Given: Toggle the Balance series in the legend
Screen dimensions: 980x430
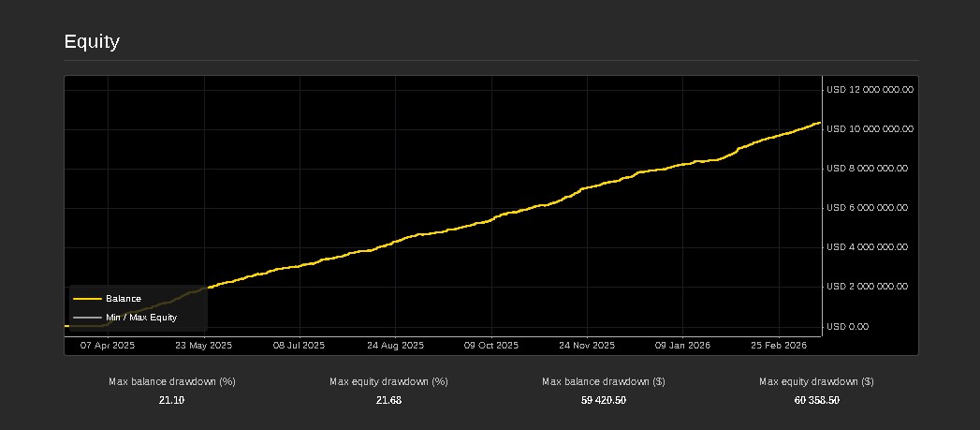Looking at the screenshot, I should (123, 299).
